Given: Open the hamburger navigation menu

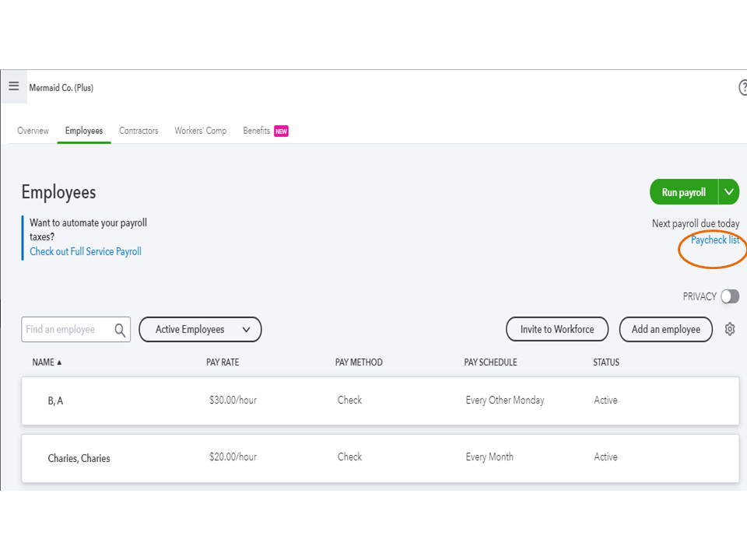Looking at the screenshot, I should click(14, 86).
